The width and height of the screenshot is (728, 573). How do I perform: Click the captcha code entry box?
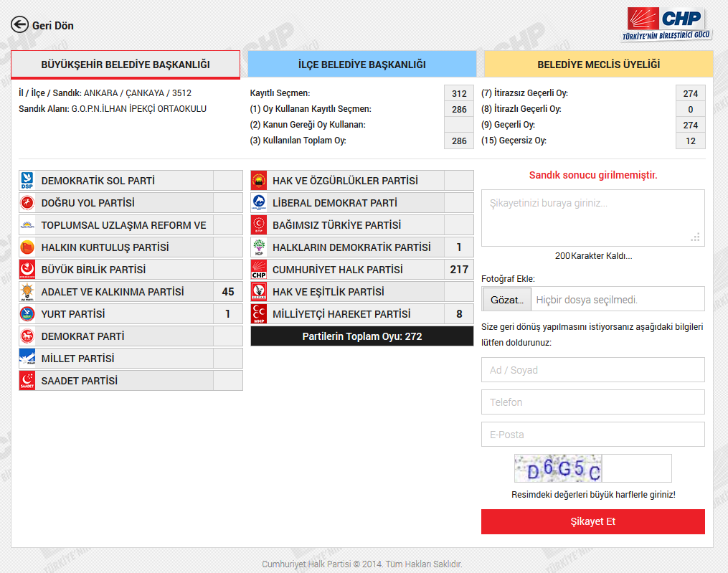pyautogui.click(x=636, y=468)
